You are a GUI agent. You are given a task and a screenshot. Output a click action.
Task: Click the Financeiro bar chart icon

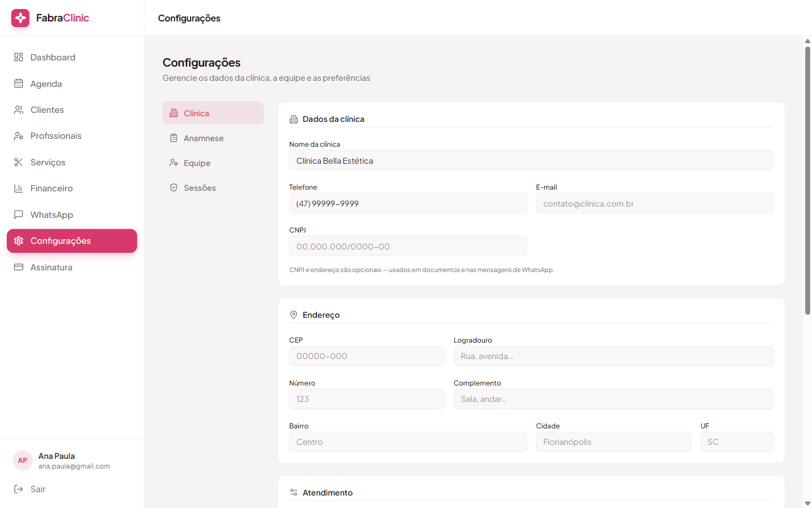pos(19,188)
